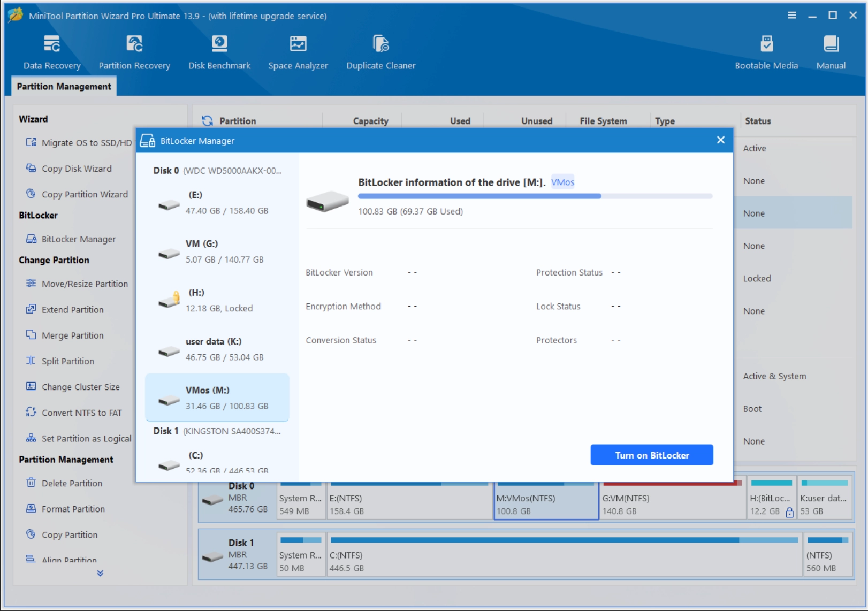
Task: Click BitLocker Manager sidebar icon
Action: [x=31, y=239]
